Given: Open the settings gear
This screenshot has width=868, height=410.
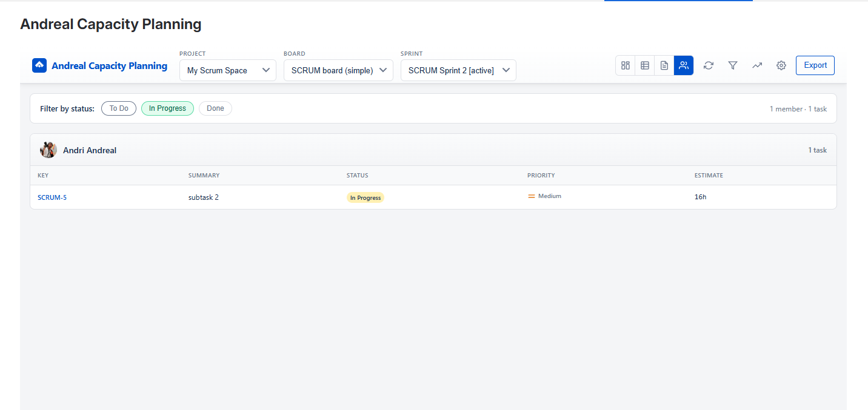Looking at the screenshot, I should click(781, 65).
